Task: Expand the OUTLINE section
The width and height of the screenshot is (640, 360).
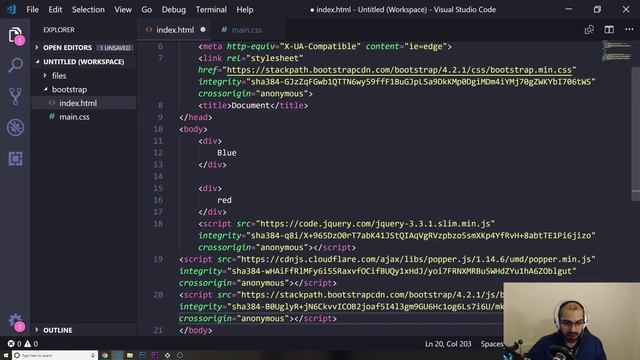Action: (x=37, y=330)
